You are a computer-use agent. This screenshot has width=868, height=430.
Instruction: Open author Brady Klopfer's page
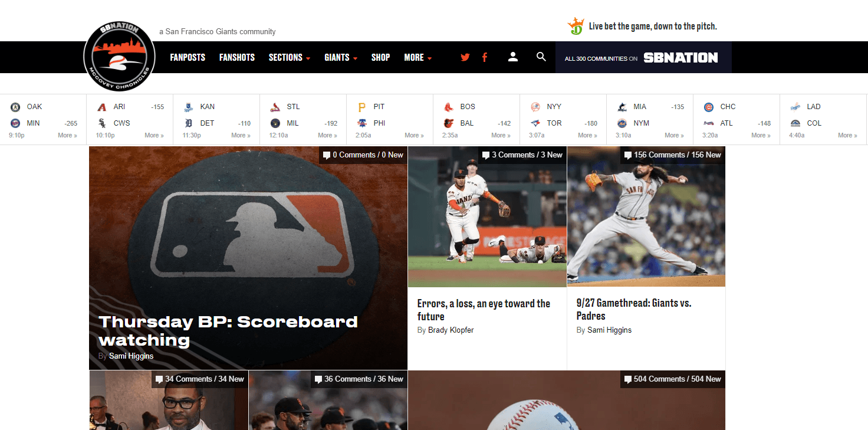[451, 330]
